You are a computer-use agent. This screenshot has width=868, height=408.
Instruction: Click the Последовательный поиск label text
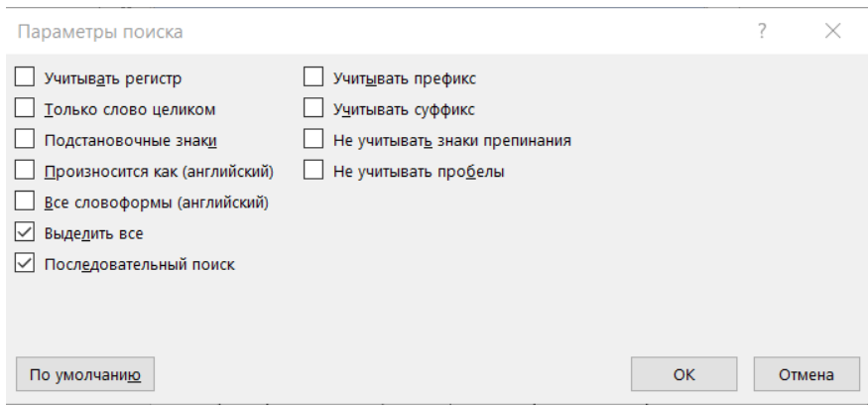tap(139, 265)
